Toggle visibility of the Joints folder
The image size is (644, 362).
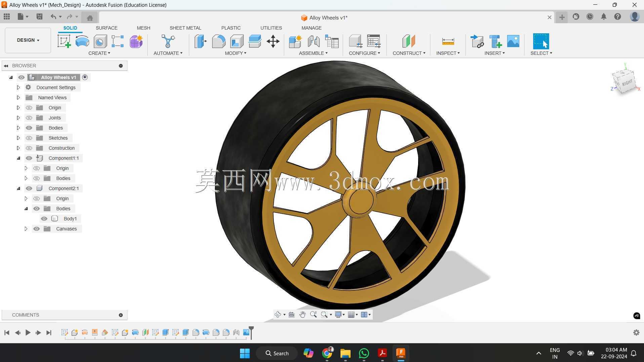[29, 118]
